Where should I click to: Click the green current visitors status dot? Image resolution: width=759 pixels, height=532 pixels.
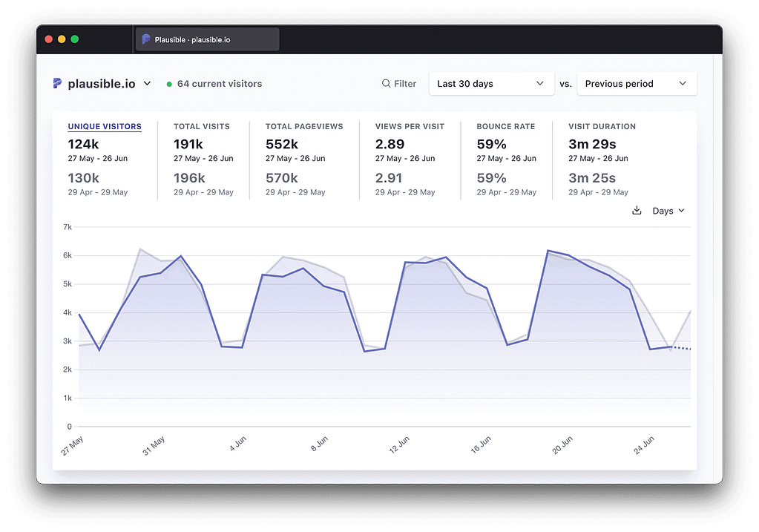point(170,85)
